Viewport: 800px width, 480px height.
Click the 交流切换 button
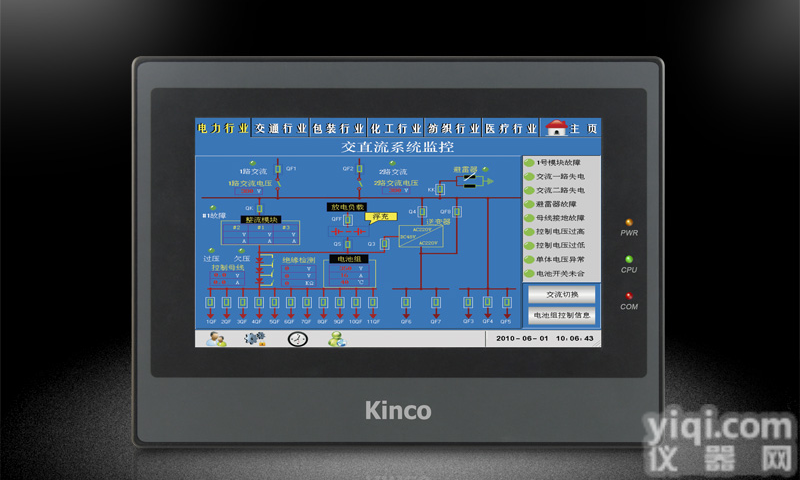point(562,294)
